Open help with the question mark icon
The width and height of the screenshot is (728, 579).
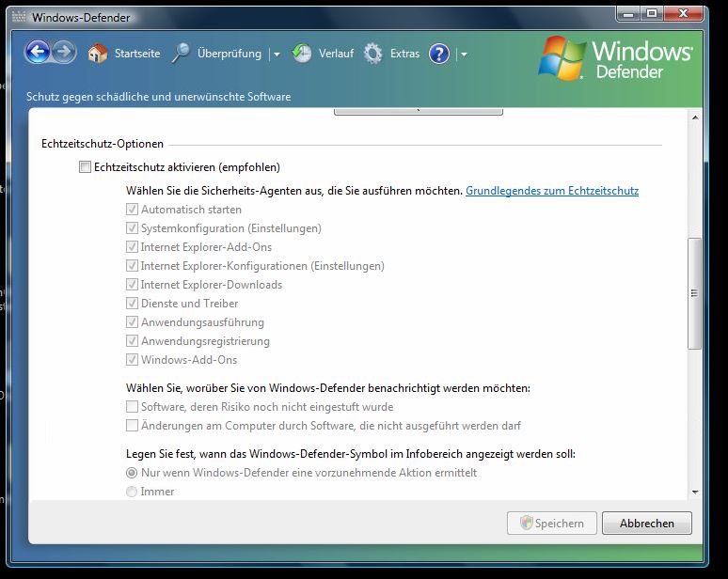pyautogui.click(x=439, y=54)
